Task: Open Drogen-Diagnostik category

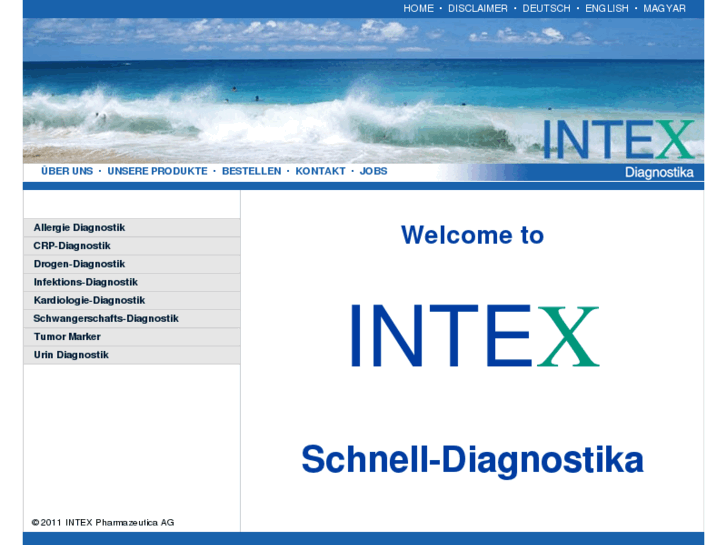Action: pos(132,264)
